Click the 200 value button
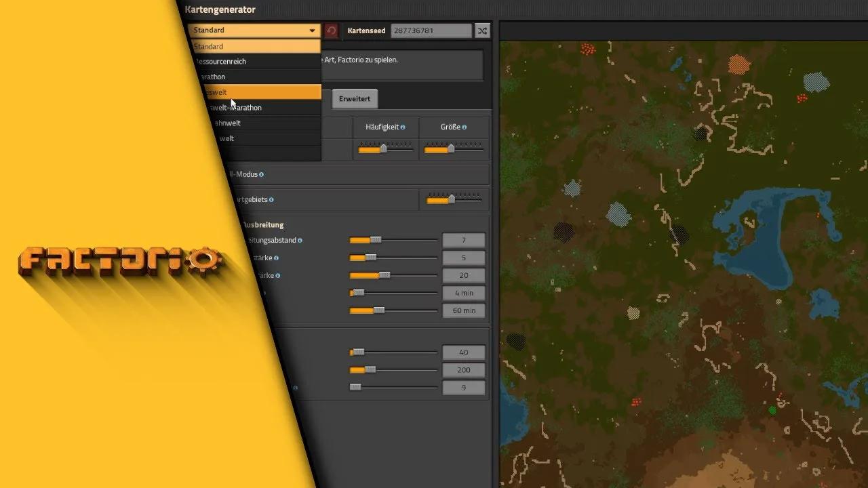The height and width of the screenshot is (488, 868). pyautogui.click(x=463, y=369)
